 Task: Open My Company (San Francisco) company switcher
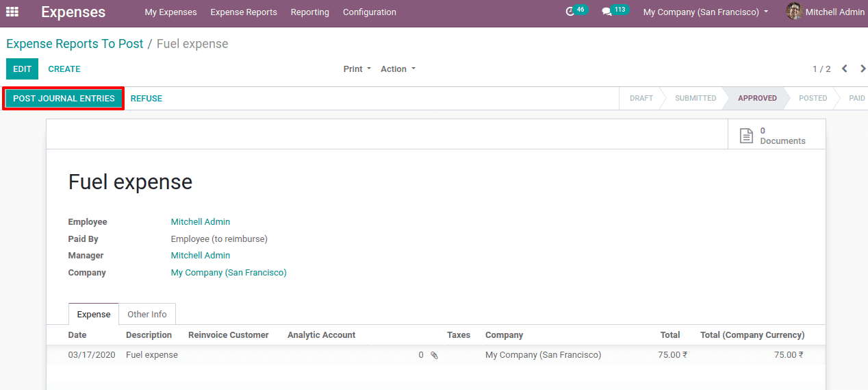tap(706, 12)
